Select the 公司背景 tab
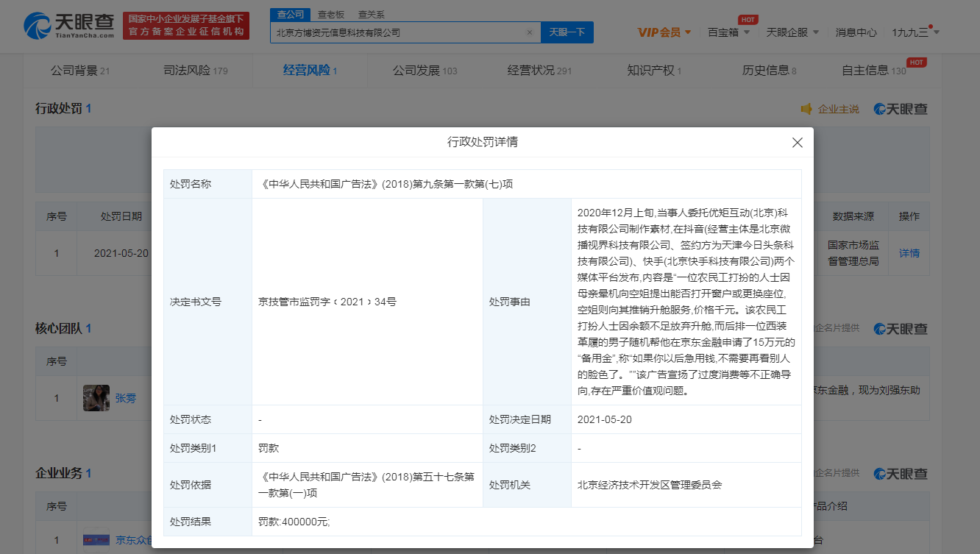The width and height of the screenshot is (980, 554). tap(80, 71)
